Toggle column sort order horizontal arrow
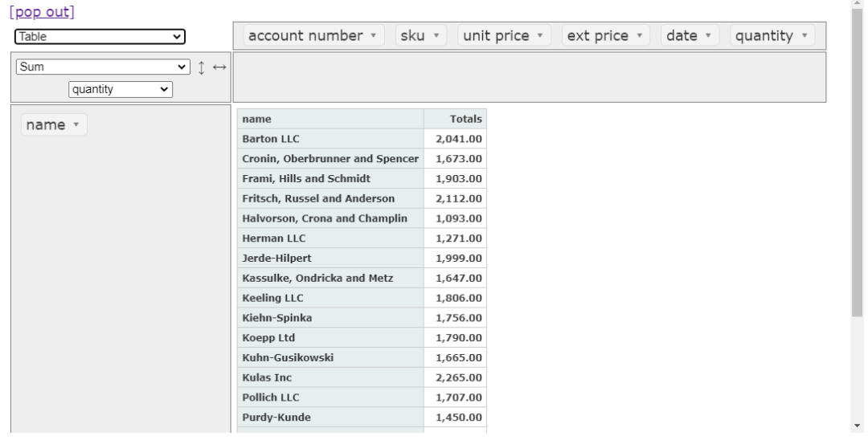Screen dimensions: 868x440 click(x=219, y=67)
